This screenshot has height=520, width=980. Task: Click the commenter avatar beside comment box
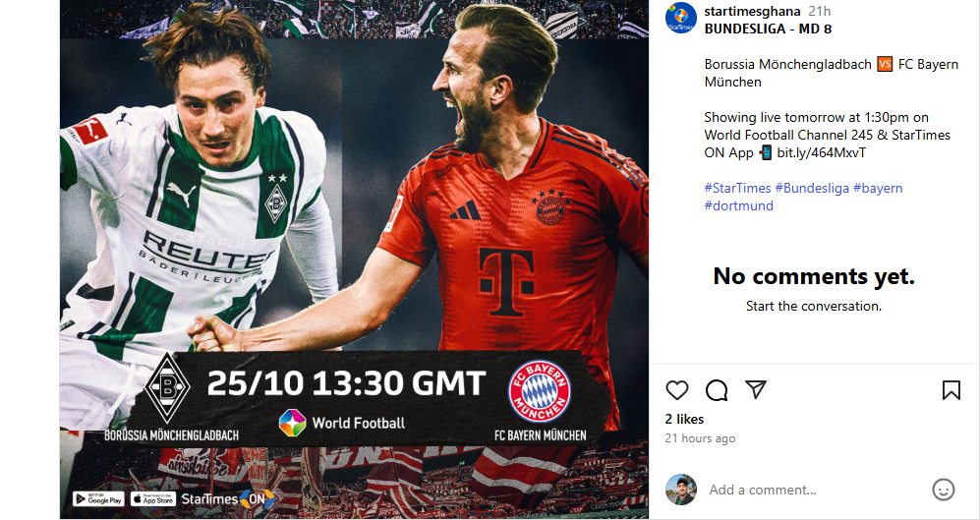[680, 490]
